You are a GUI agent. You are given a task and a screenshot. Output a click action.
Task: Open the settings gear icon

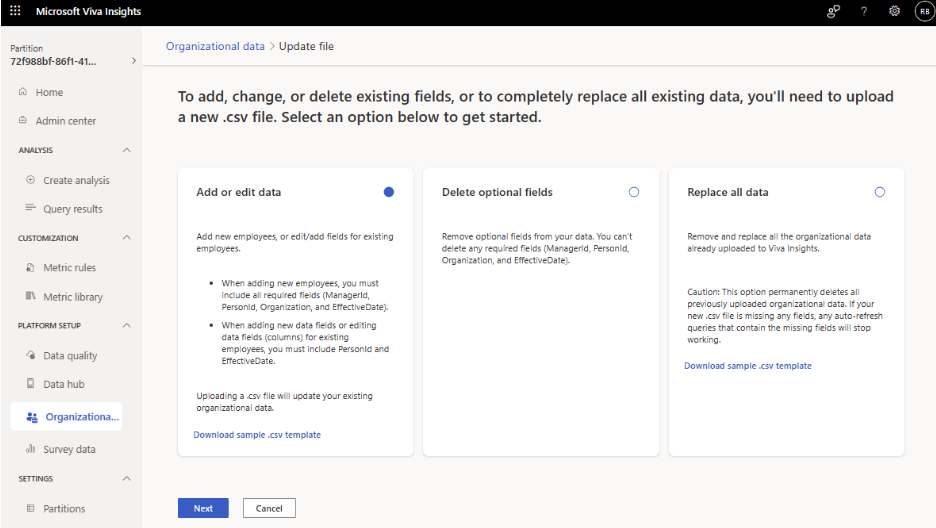[894, 11]
